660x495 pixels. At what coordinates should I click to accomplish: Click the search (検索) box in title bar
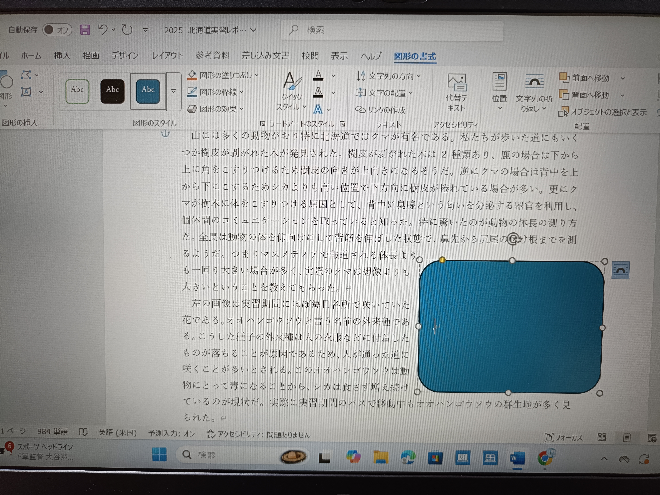point(392,30)
